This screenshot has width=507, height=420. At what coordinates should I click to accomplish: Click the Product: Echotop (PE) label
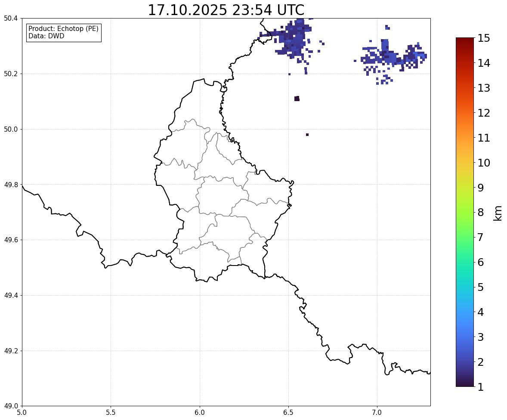coord(63,29)
